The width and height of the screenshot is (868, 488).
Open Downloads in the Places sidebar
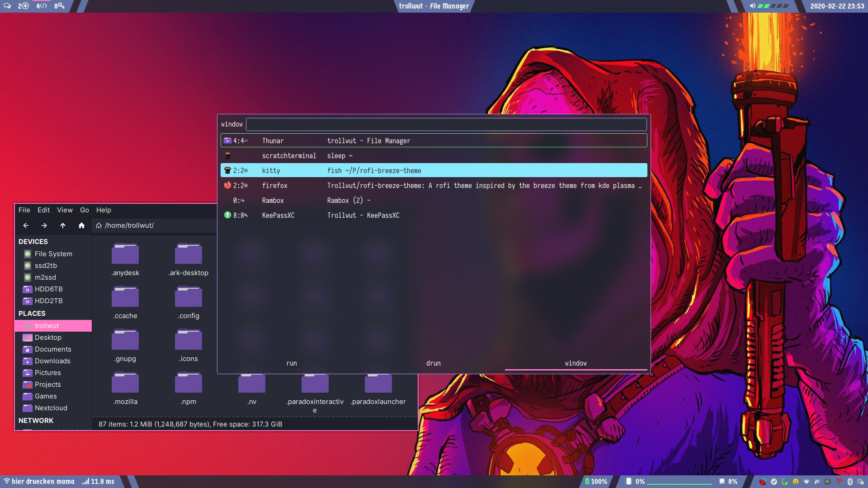coord(52,361)
